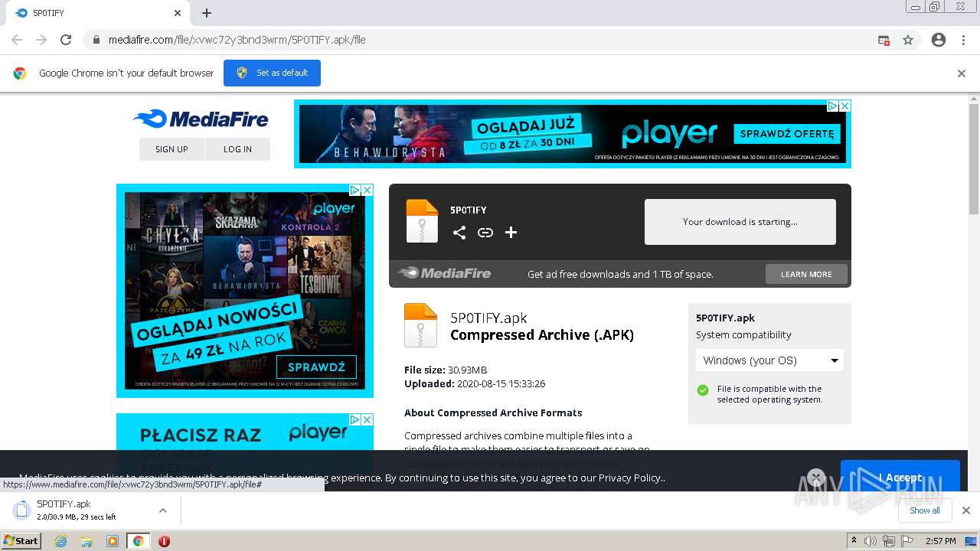The height and width of the screenshot is (551, 980).
Task: Click the LOG IN button
Action: coord(237,149)
